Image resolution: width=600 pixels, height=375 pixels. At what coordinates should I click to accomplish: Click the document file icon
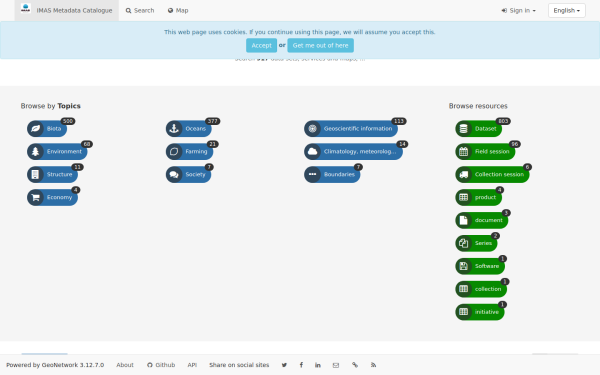tap(463, 220)
